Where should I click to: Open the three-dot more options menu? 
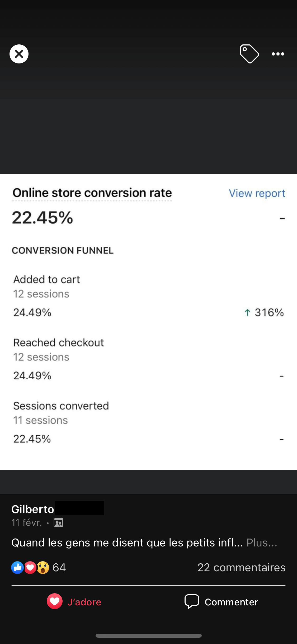pos(278,54)
